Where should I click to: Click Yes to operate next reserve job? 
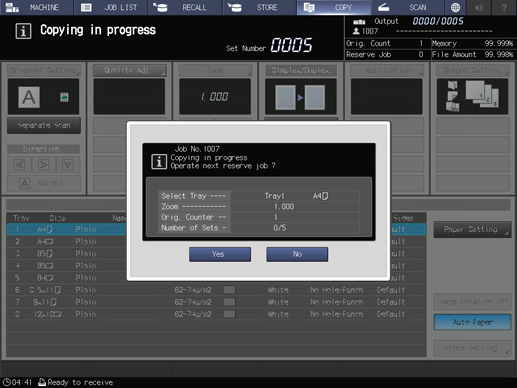click(x=220, y=254)
